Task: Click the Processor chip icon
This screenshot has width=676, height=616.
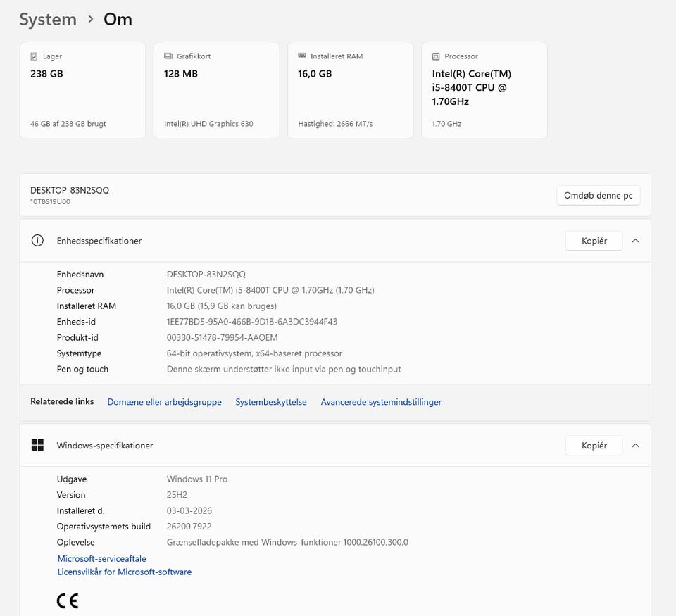Action: pyautogui.click(x=436, y=56)
